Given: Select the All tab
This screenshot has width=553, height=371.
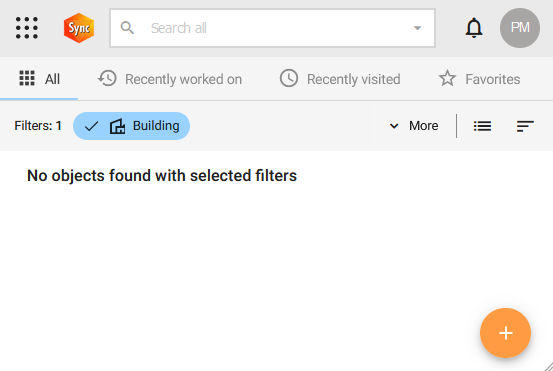Looking at the screenshot, I should [x=39, y=79].
